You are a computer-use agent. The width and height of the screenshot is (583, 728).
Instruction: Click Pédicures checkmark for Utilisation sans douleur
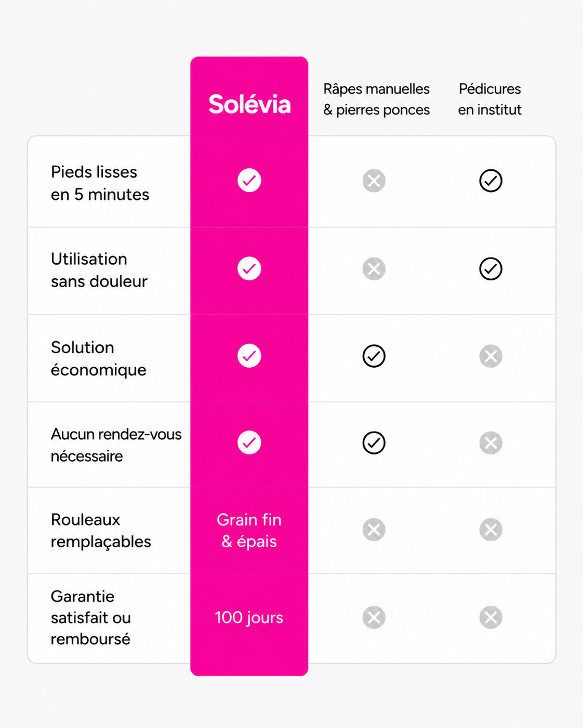click(491, 269)
